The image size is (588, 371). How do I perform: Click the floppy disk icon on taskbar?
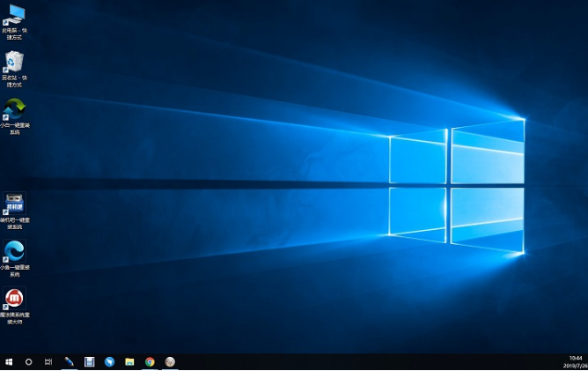(x=89, y=362)
